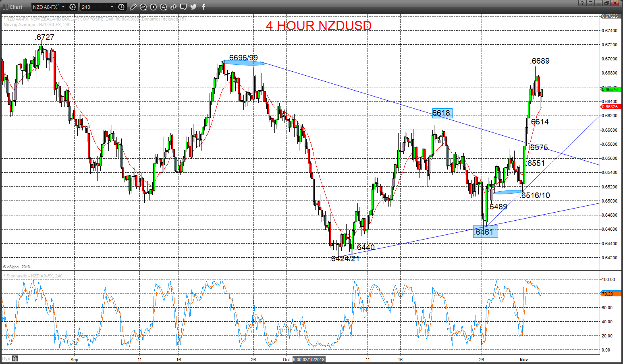623x364 pixels.
Task: Open the studies chart-line icon
Action: click(143, 7)
